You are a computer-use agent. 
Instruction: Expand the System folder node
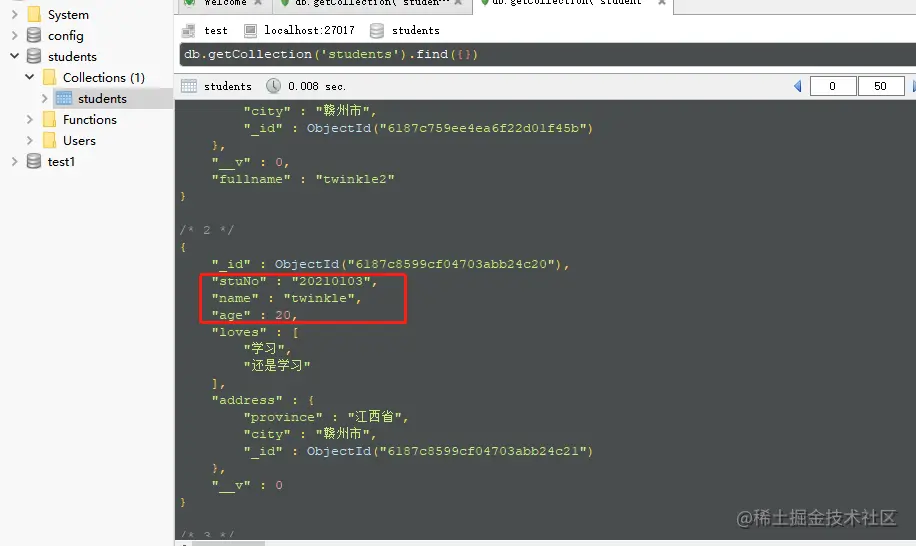[x=15, y=14]
